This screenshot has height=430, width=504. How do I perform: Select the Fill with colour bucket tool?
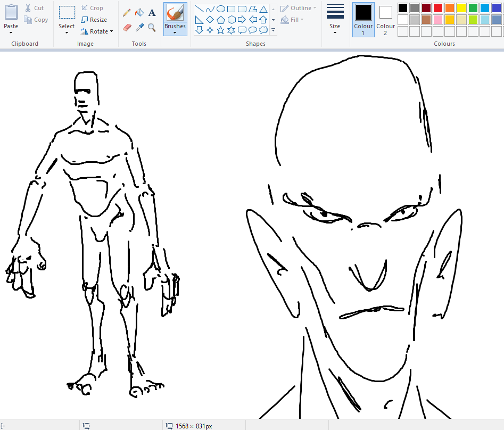[139, 13]
